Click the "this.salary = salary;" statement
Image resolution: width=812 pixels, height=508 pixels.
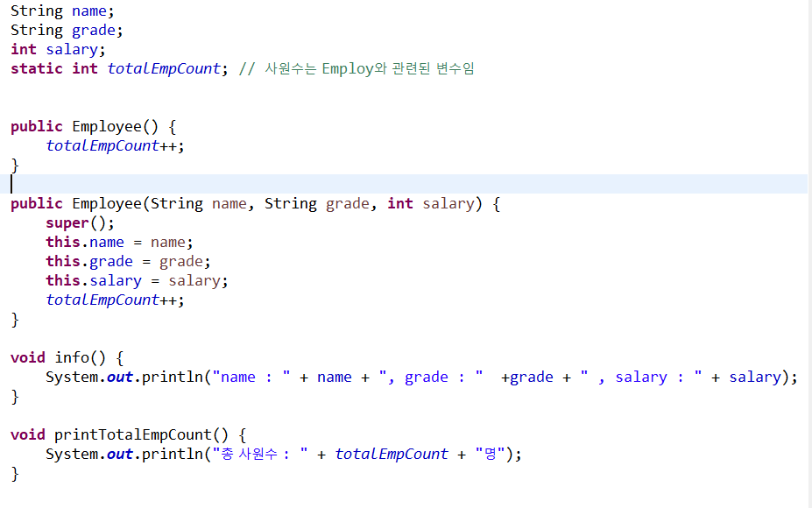(x=137, y=280)
